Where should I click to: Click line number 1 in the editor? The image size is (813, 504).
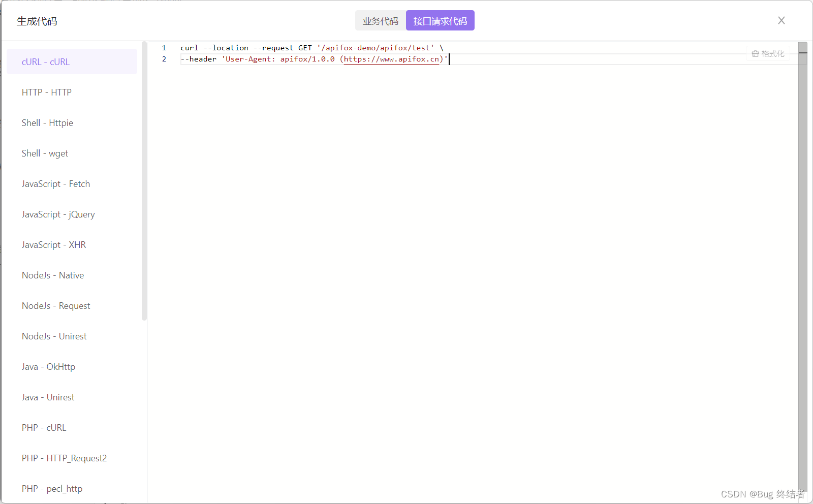pos(164,48)
